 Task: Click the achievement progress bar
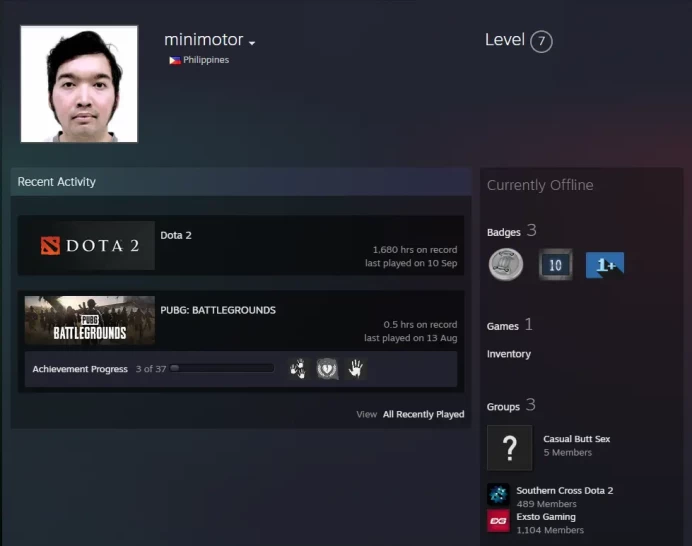[222, 368]
